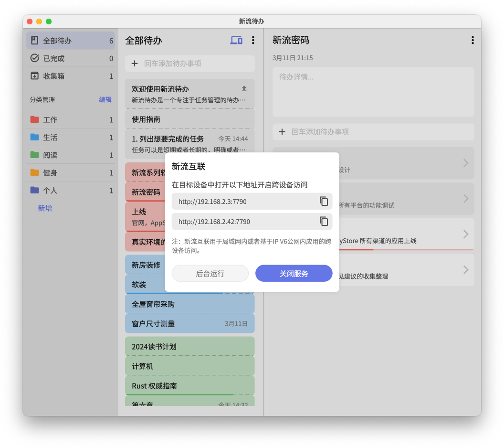Open the 欢迎使用新流待办 item

click(189, 94)
